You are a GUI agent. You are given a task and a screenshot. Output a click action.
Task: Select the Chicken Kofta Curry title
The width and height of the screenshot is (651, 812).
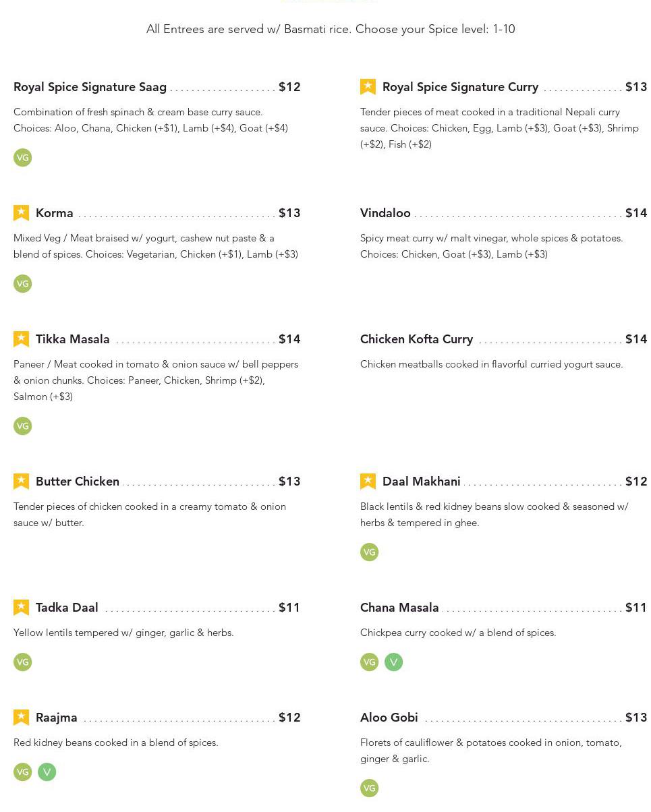[x=416, y=339]
